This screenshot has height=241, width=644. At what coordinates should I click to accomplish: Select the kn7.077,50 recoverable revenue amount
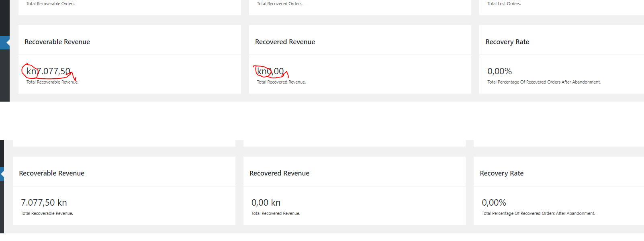pyautogui.click(x=48, y=71)
